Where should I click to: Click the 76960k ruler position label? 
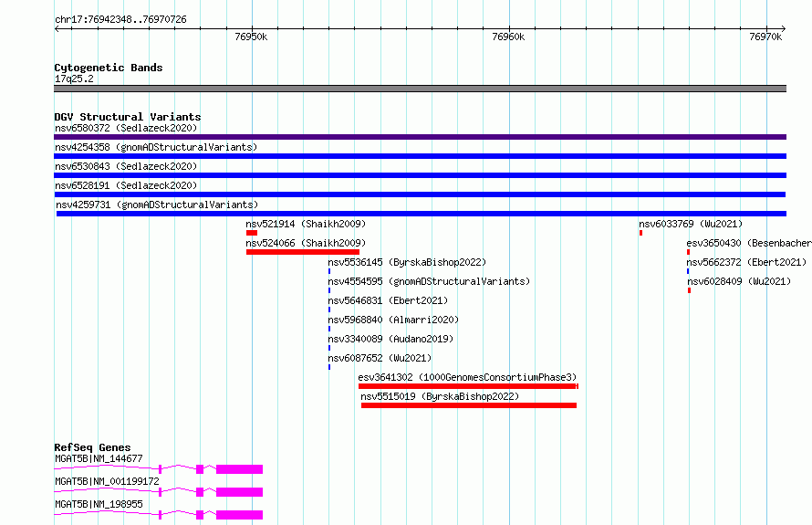point(508,37)
